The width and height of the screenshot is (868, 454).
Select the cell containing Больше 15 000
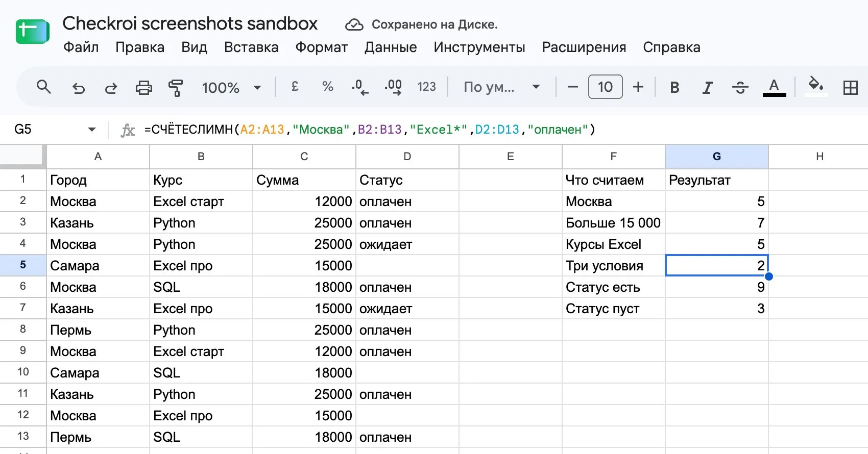point(614,223)
